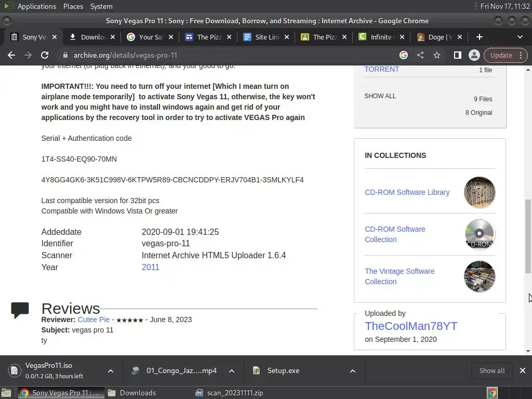Open uploader TheCoolMan78YT profile
The height and width of the screenshot is (399, 532).
[x=411, y=326]
